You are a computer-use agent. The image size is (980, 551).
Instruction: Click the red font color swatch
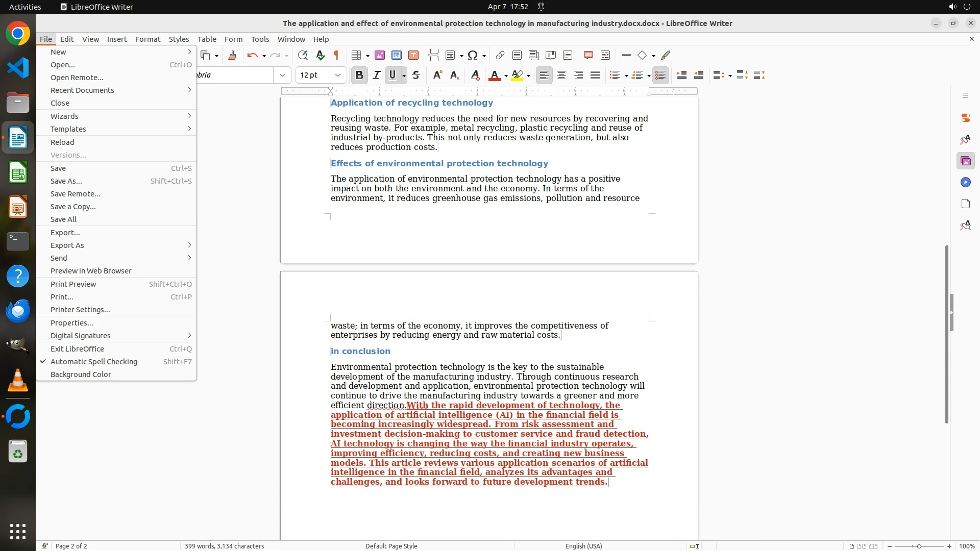(494, 76)
